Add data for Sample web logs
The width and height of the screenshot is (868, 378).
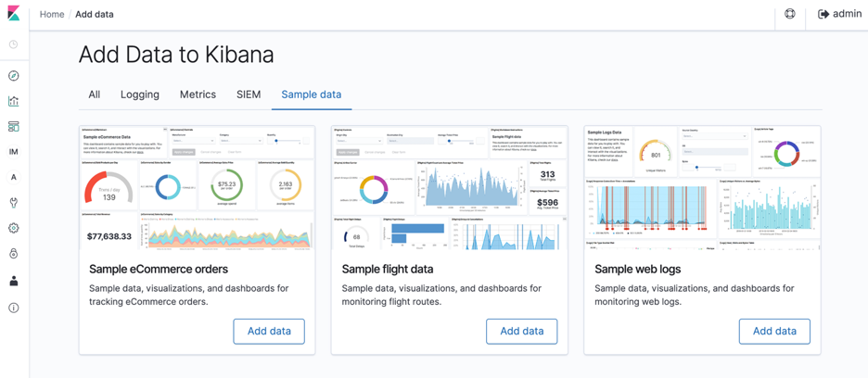774,331
